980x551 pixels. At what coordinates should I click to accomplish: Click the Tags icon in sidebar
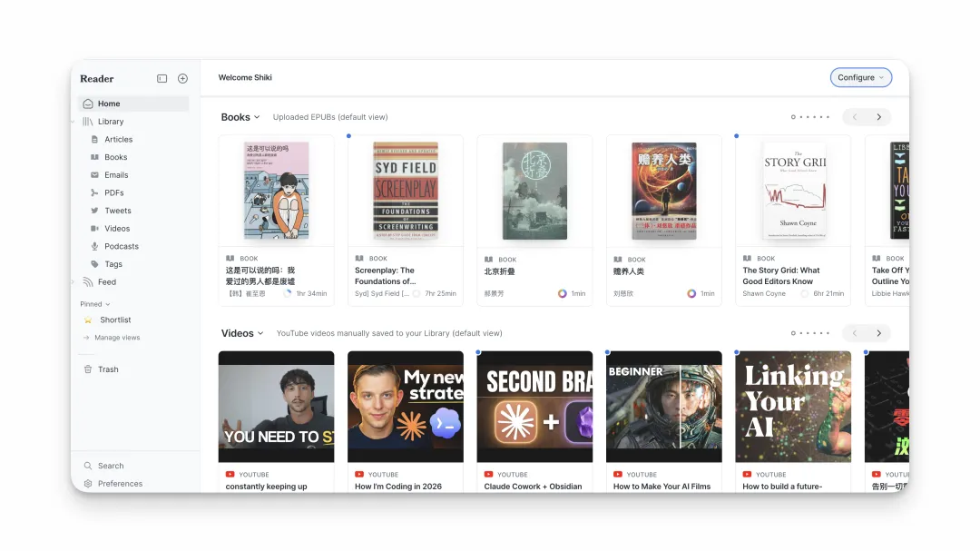pos(95,264)
